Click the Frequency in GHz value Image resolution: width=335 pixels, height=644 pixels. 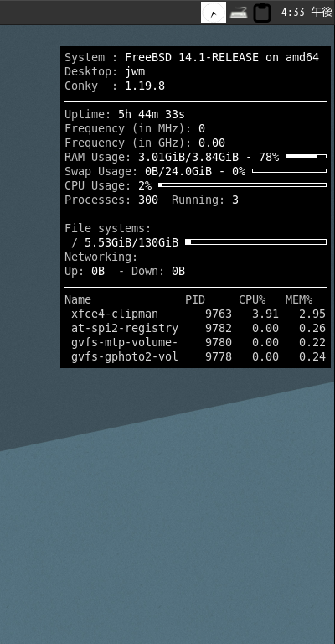tap(212, 143)
